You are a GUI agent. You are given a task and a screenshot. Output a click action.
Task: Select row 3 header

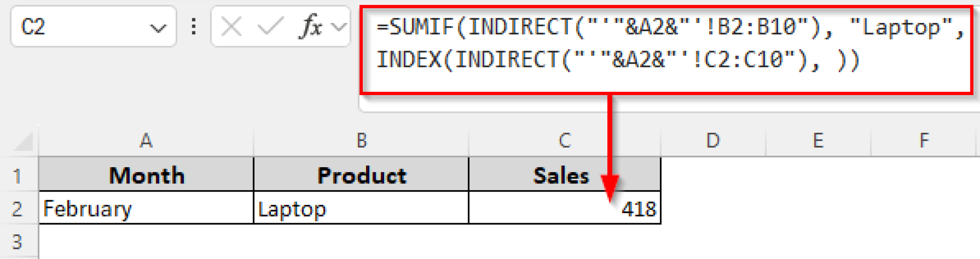point(18,242)
